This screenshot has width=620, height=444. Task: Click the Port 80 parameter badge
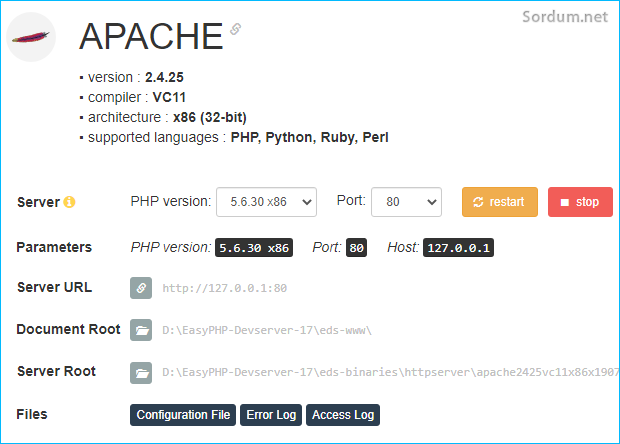point(356,248)
